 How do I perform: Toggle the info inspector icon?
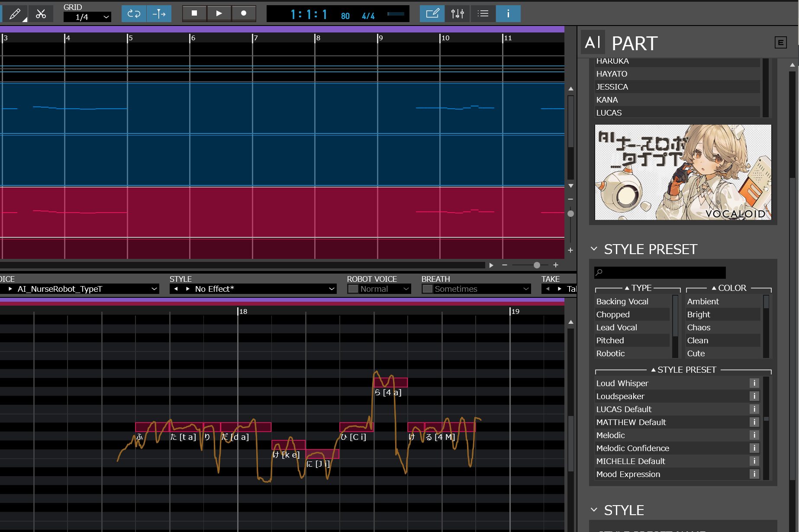coord(508,14)
